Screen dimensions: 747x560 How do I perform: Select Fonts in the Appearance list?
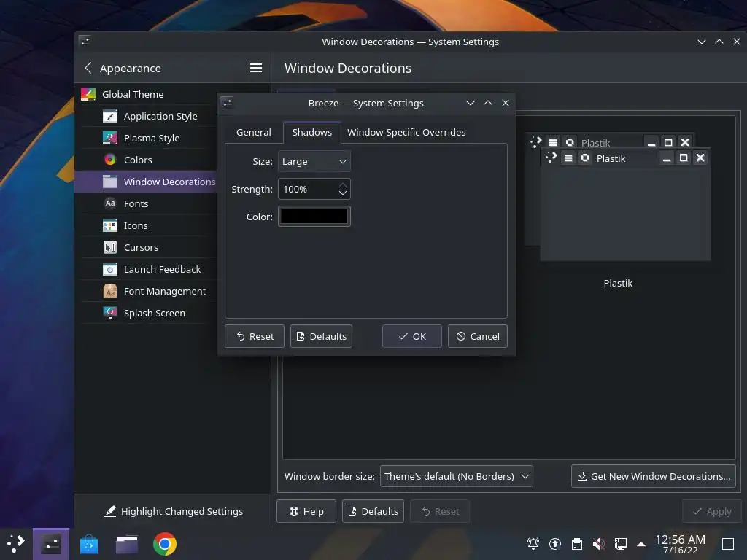click(136, 204)
